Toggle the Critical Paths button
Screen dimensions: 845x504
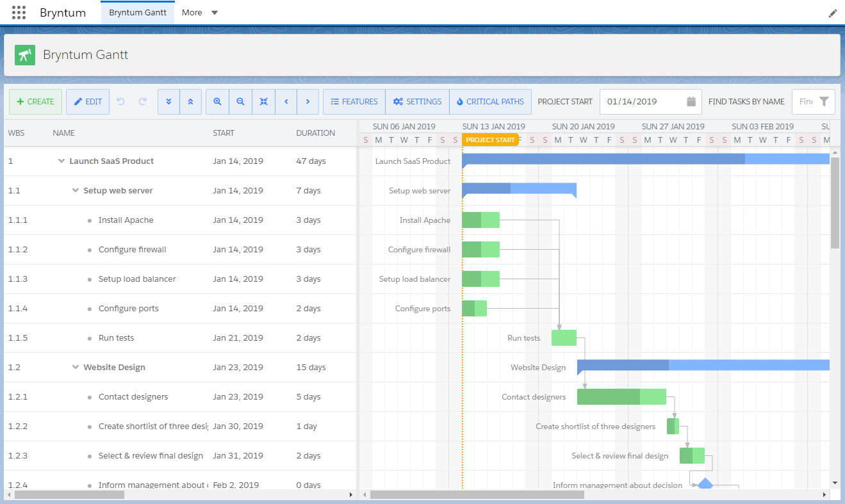[x=491, y=101]
